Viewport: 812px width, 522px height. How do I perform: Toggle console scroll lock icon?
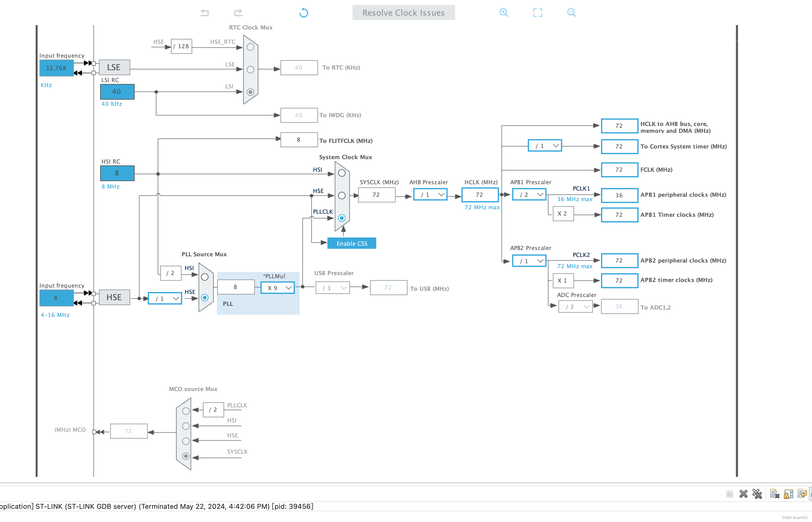(x=788, y=494)
